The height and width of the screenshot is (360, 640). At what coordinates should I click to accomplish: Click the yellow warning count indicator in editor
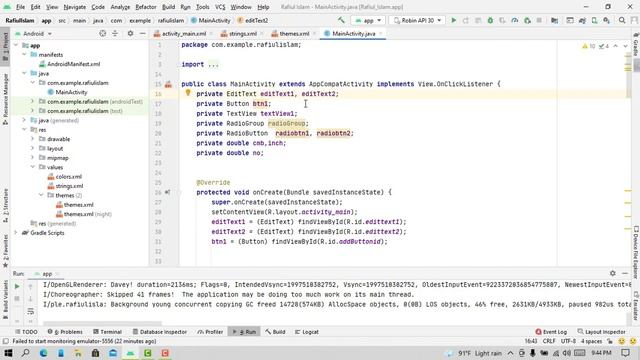(589, 46)
